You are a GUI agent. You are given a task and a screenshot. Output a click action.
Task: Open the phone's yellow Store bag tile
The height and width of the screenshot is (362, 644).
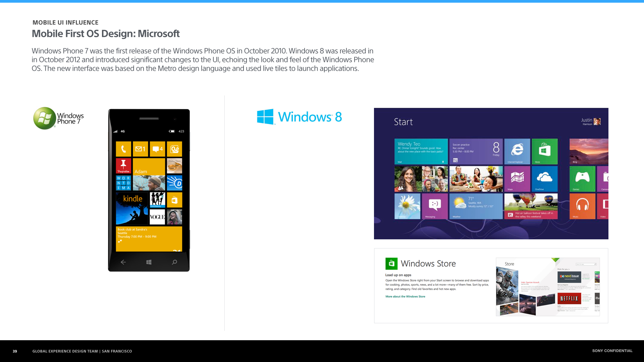174,200
